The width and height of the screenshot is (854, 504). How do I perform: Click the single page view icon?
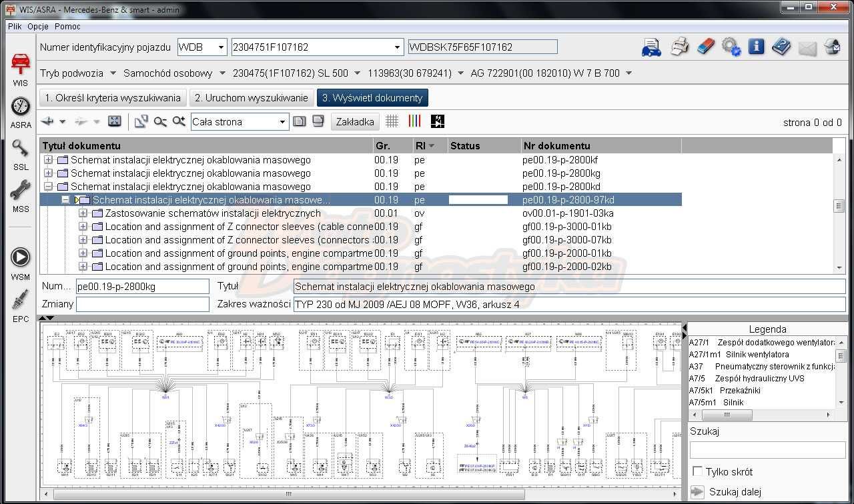300,121
